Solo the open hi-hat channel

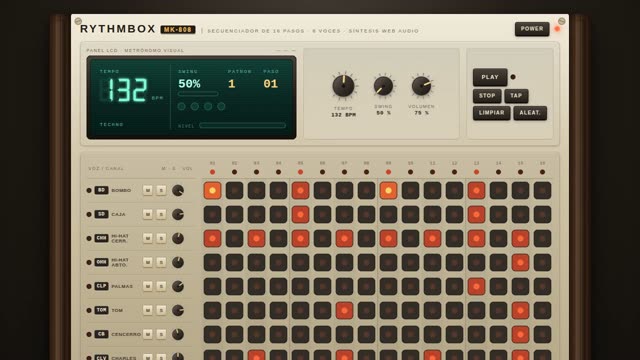pyautogui.click(x=161, y=262)
